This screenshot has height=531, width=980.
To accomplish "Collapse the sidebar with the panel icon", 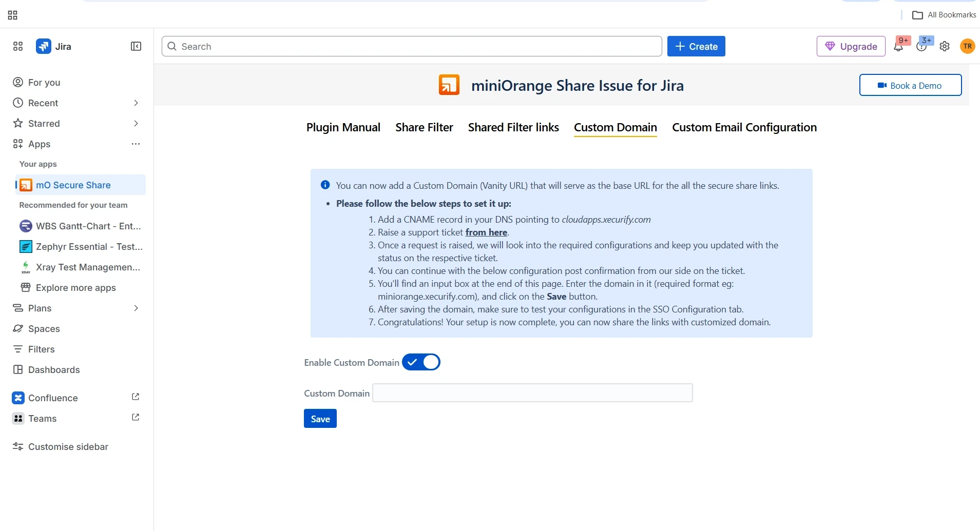I will point(136,46).
